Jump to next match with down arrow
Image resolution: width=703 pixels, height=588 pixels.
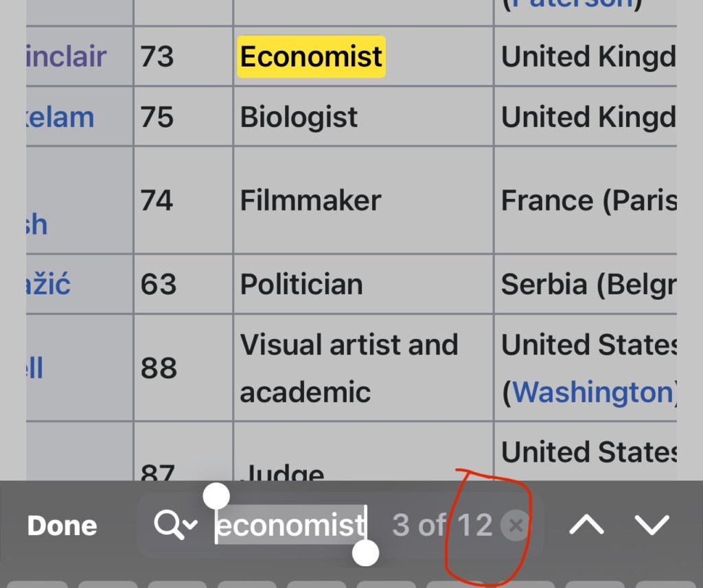pyautogui.click(x=652, y=526)
